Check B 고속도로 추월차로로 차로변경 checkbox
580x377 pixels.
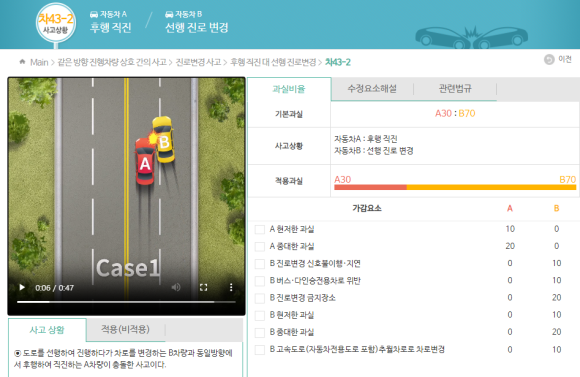(x=260, y=350)
